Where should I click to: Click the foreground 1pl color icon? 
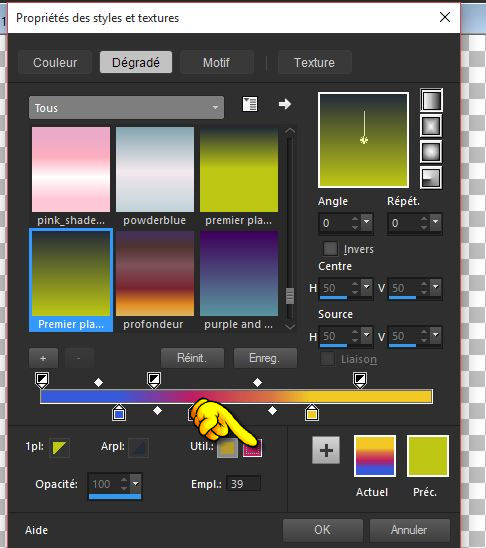coord(59,448)
